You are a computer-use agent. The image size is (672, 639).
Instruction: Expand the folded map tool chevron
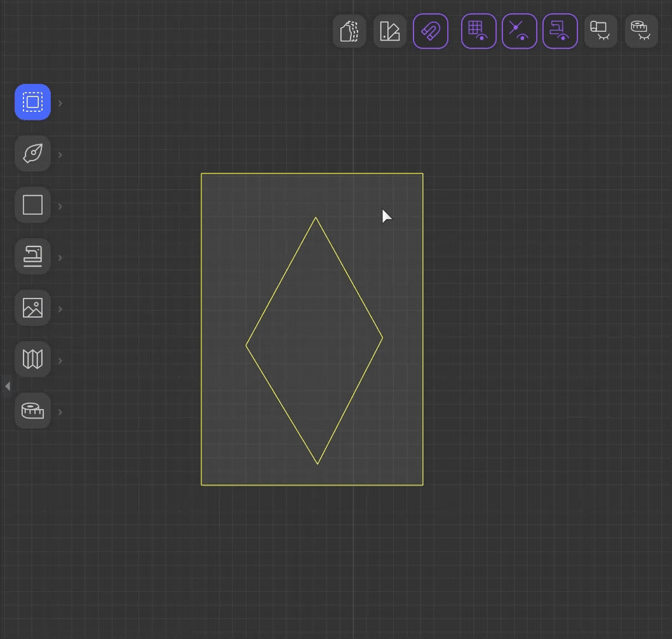pos(60,360)
